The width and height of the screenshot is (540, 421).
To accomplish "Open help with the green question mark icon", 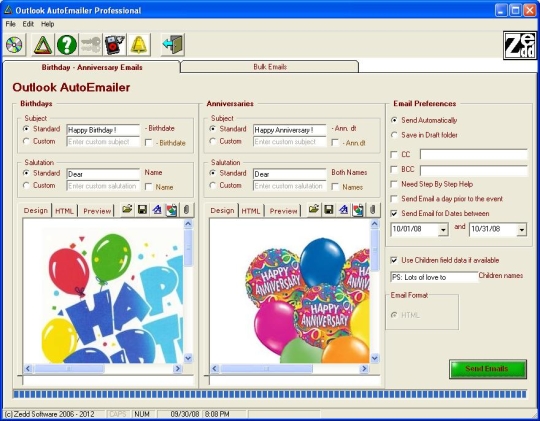I will point(66,45).
